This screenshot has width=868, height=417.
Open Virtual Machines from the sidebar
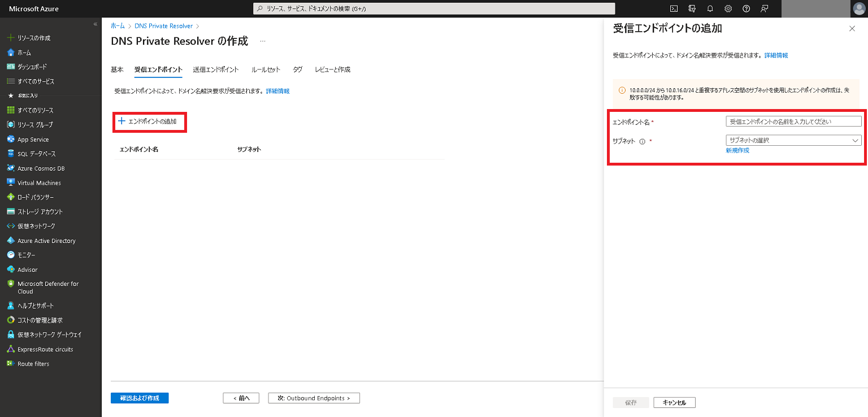pyautogui.click(x=38, y=182)
